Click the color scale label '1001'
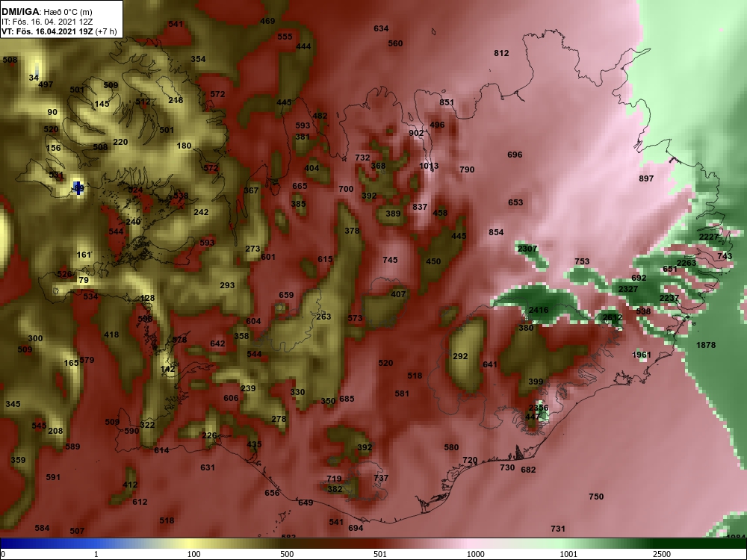 [x=568, y=554]
